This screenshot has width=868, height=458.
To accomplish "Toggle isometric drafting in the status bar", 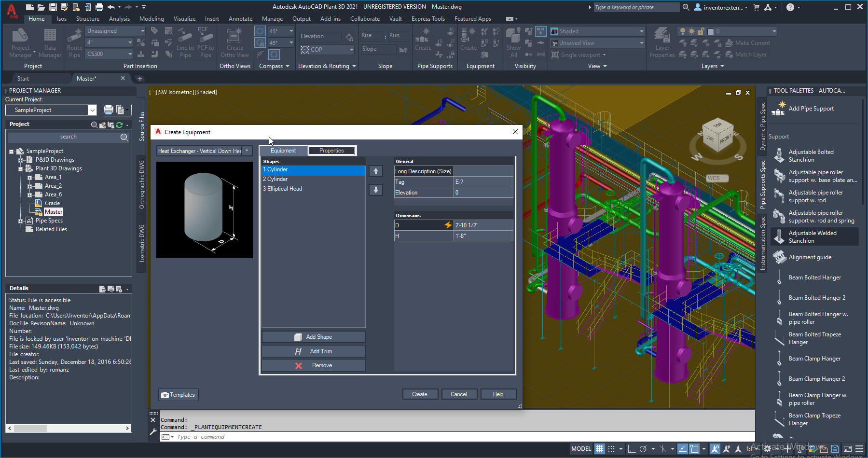I will 662,449.
